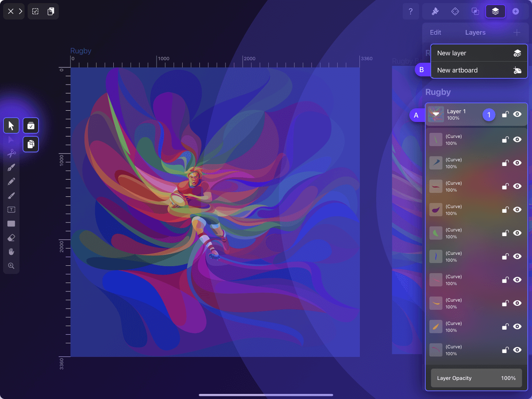Close the document with the X icon
Screen dimensions: 532x399
(x=11, y=11)
